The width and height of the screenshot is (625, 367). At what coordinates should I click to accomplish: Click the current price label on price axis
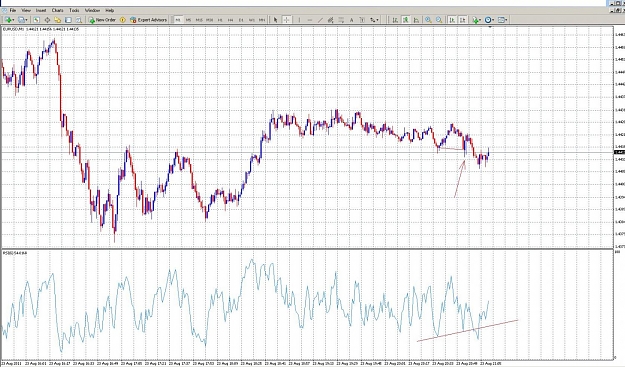620,152
